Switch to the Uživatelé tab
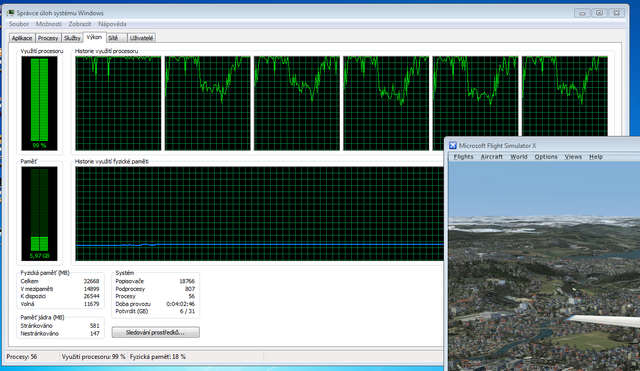640x371 pixels. click(142, 38)
